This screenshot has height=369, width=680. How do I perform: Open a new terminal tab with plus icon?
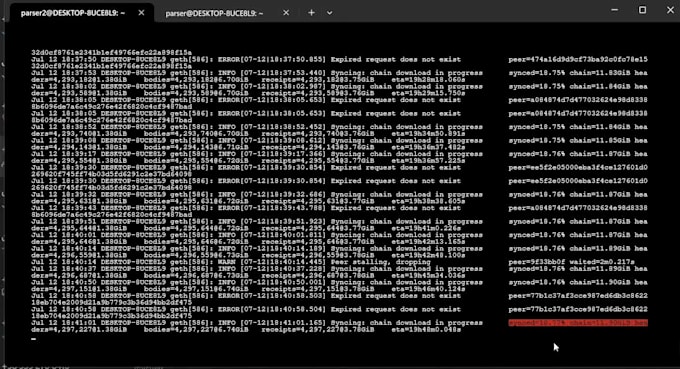pyautogui.click(x=311, y=13)
